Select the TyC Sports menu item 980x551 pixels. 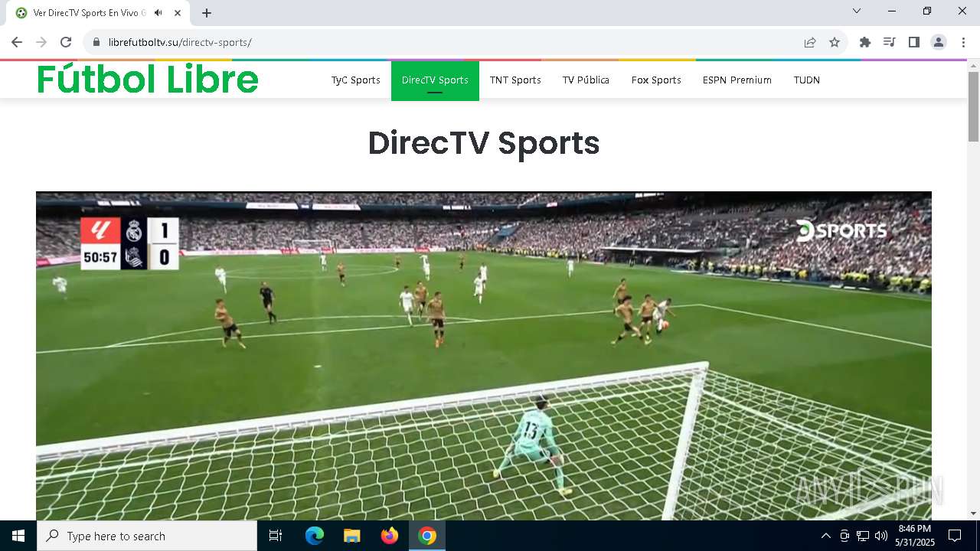point(356,80)
